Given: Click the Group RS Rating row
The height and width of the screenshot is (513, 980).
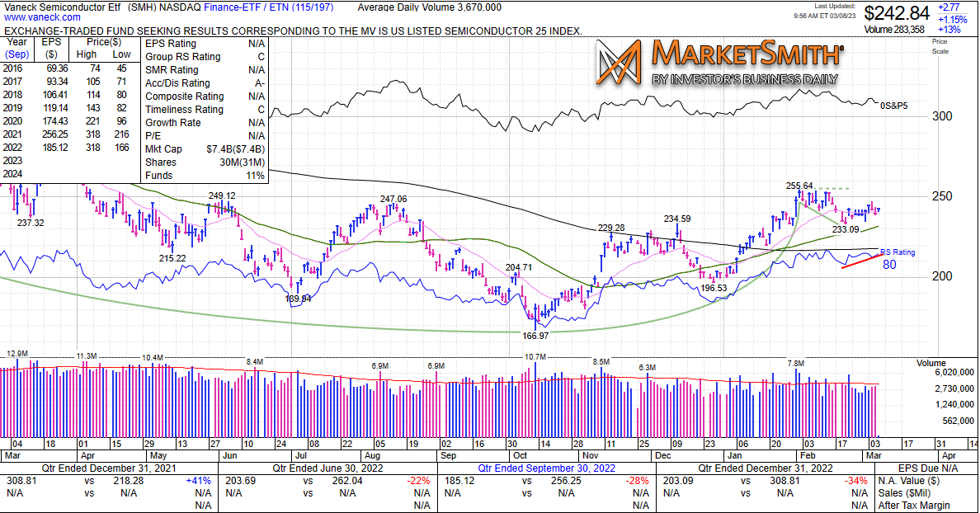Looking at the screenshot, I should (205, 56).
